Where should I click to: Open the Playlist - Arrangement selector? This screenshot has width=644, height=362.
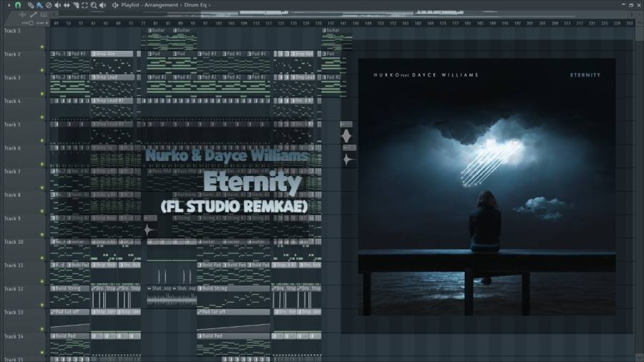pos(150,5)
